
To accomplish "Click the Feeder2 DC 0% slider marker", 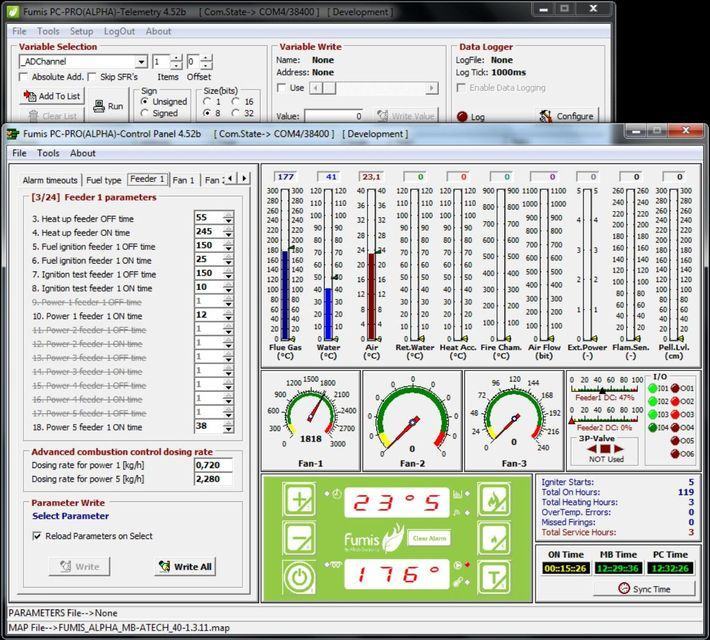I will (571, 421).
